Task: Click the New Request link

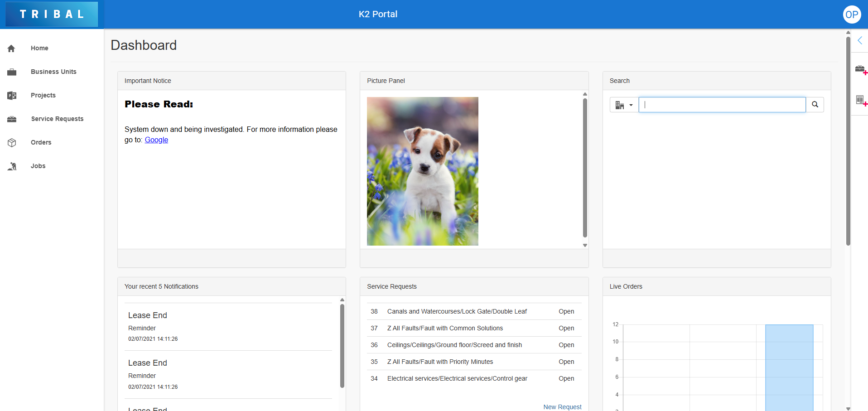Action: click(x=562, y=407)
